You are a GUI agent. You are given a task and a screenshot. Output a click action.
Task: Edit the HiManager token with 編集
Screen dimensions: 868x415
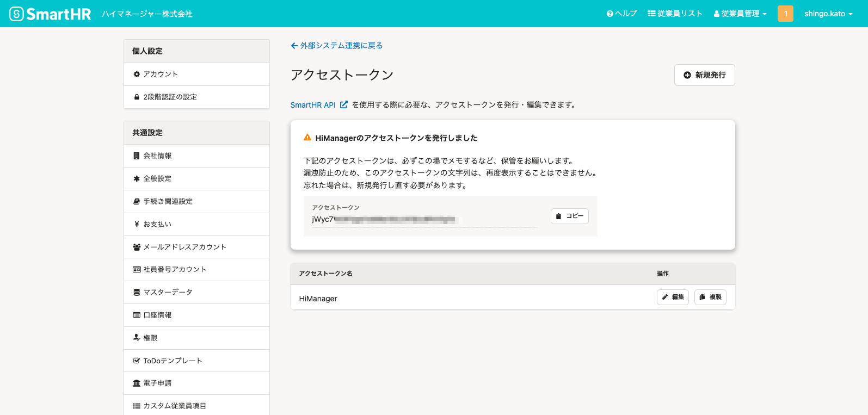(673, 298)
